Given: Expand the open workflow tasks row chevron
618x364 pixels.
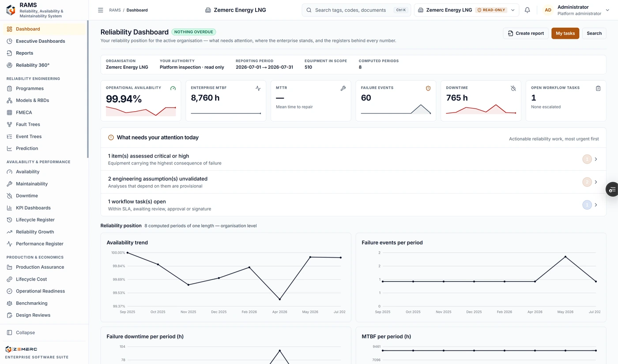Looking at the screenshot, I should 596,205.
